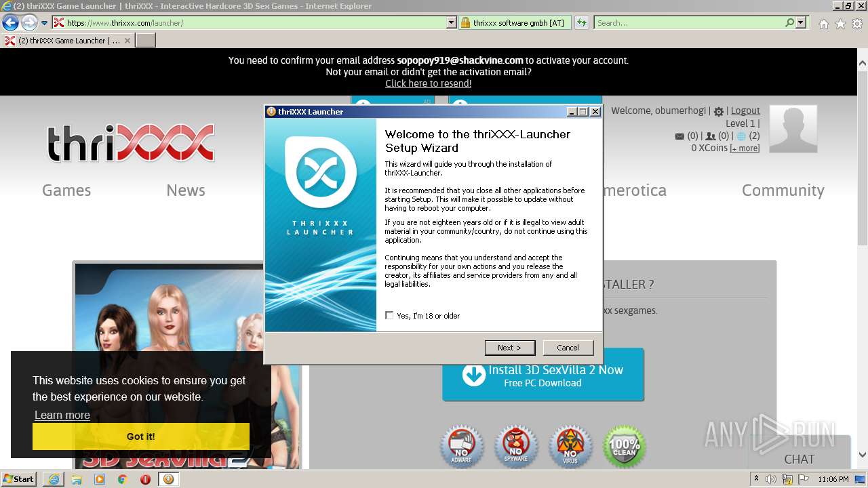Open the Games menu
Viewport: 868px width, 488px height.
(x=66, y=190)
